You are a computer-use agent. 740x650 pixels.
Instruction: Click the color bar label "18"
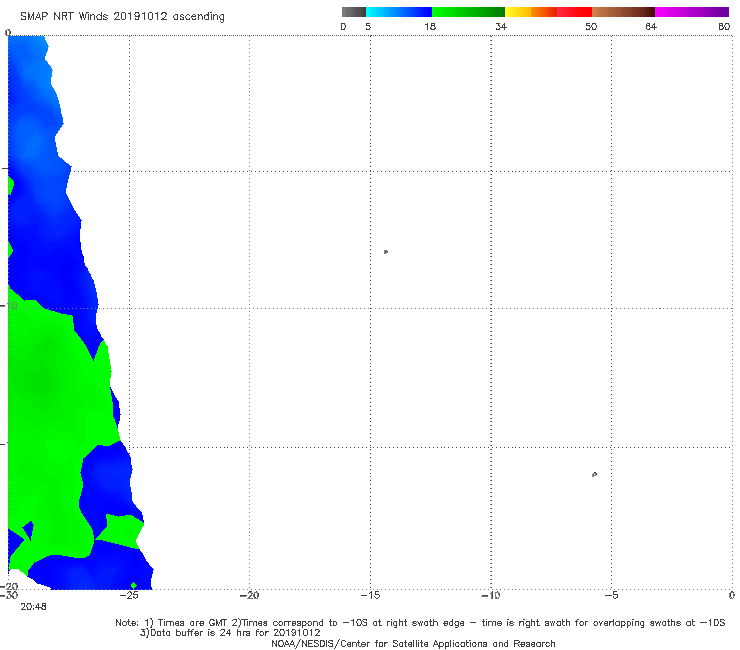[430, 26]
